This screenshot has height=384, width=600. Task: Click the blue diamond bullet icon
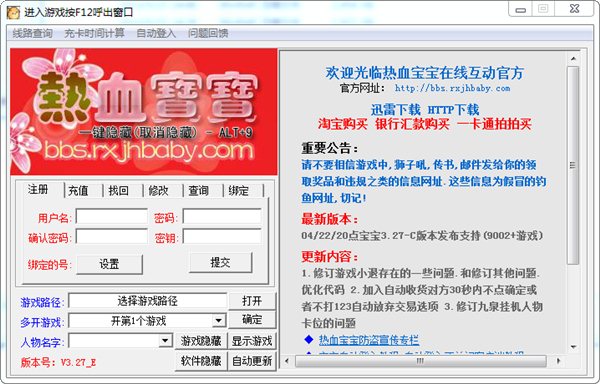[x=309, y=339]
